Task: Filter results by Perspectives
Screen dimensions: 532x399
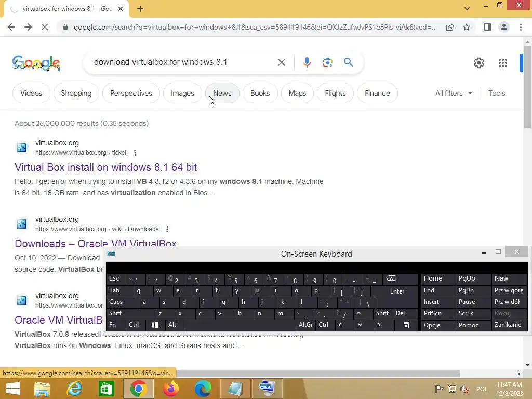Action: pos(131,93)
